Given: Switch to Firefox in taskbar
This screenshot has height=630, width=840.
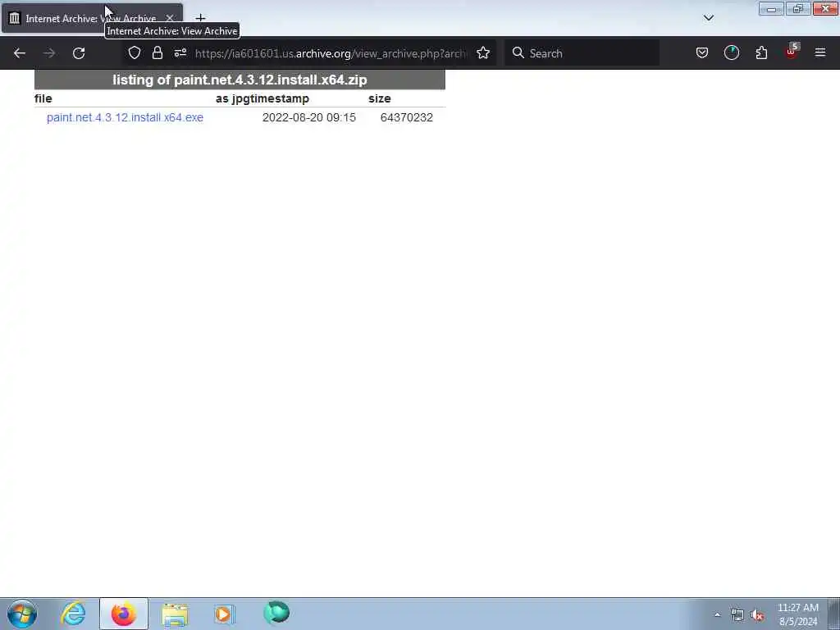Looking at the screenshot, I should pyautogui.click(x=124, y=614).
